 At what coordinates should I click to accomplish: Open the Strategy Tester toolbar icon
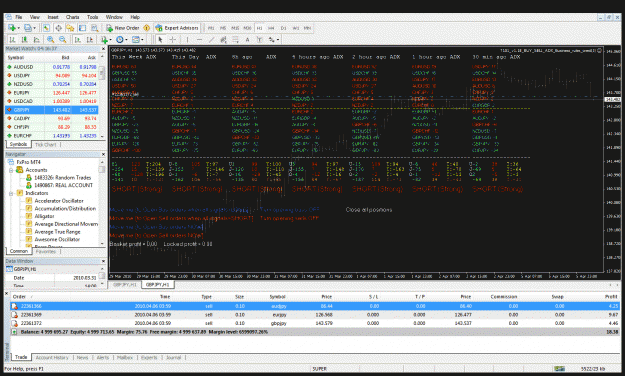click(x=94, y=28)
